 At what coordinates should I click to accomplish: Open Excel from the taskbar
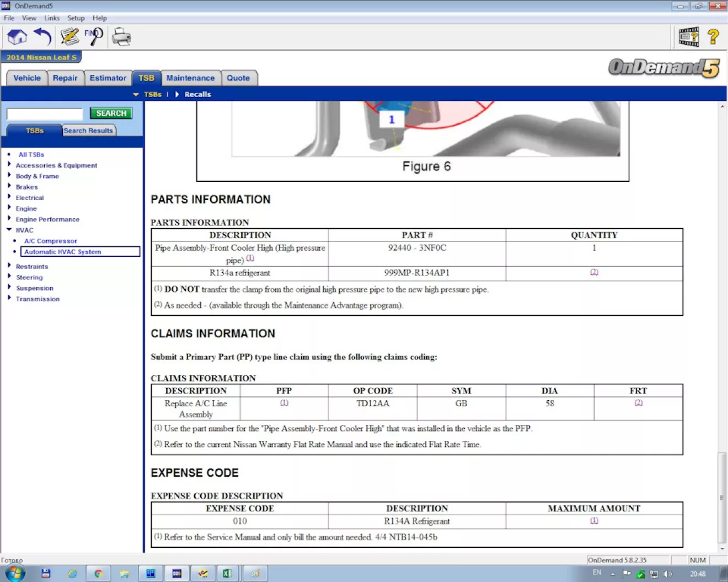227,574
